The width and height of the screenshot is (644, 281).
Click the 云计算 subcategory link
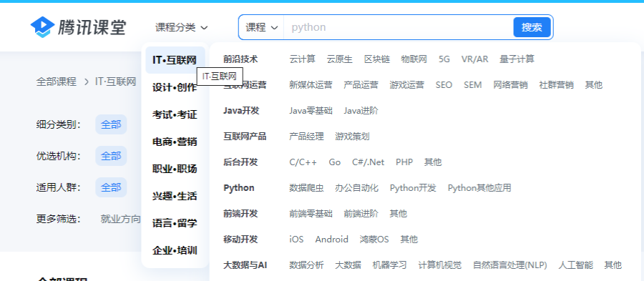(x=302, y=59)
